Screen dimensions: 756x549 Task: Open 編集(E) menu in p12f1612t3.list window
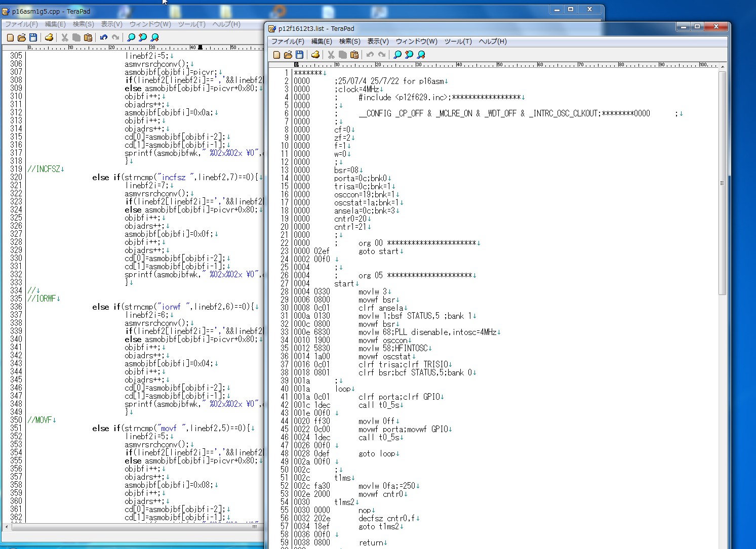click(x=322, y=41)
